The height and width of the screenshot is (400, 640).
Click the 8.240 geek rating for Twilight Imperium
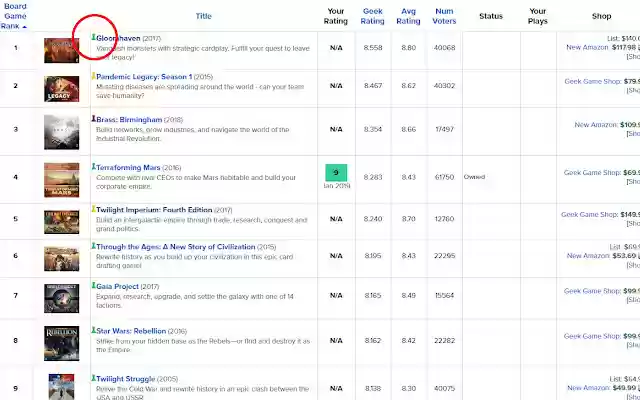373,219
